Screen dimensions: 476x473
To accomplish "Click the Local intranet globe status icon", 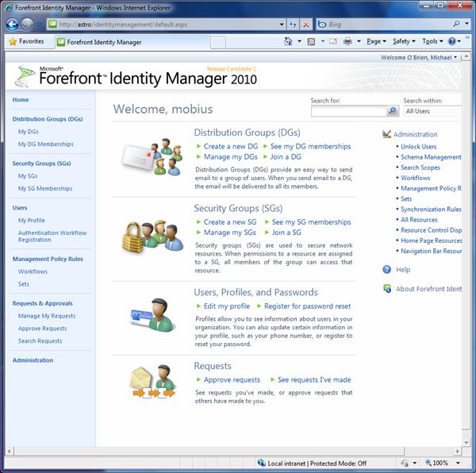I will click(x=261, y=463).
